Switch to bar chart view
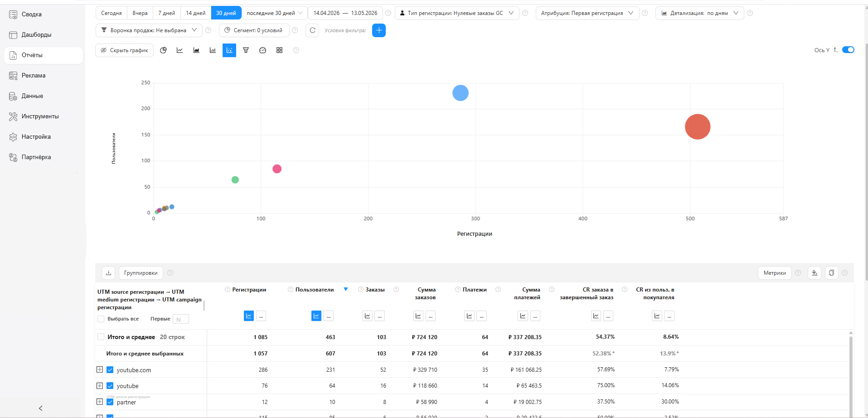Image resolution: width=868 pixels, height=418 pixels. point(213,50)
